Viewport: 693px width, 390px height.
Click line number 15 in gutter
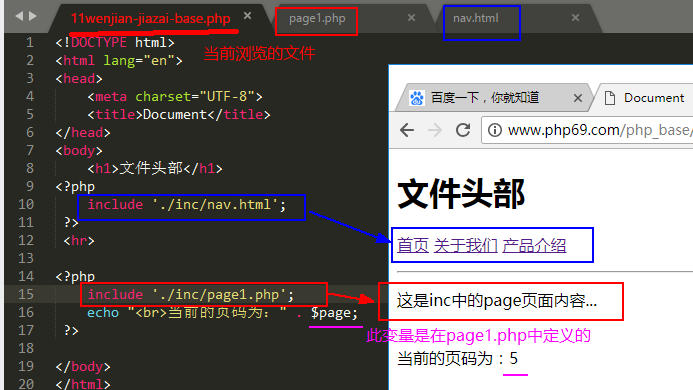coord(26,294)
